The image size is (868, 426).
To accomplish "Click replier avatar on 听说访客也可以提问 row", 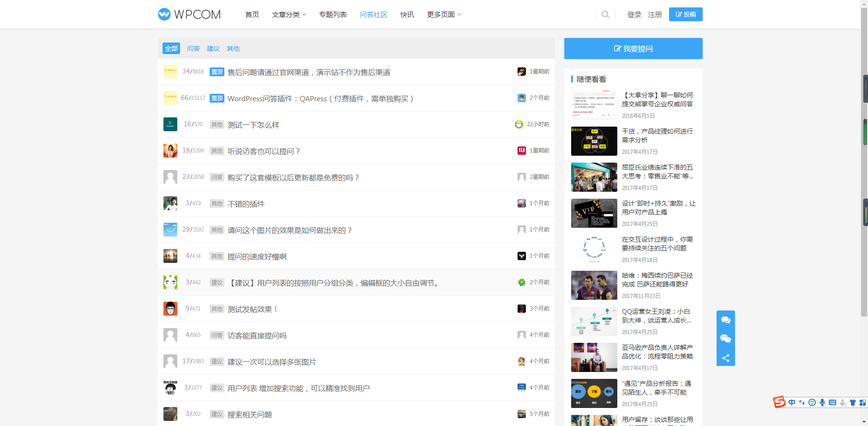I will (x=522, y=151).
